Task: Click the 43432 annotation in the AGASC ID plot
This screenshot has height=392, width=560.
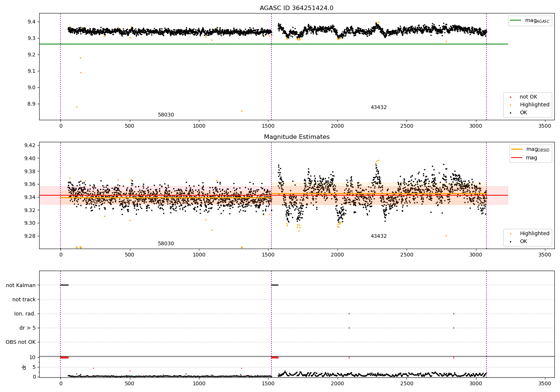Action: 379,108
